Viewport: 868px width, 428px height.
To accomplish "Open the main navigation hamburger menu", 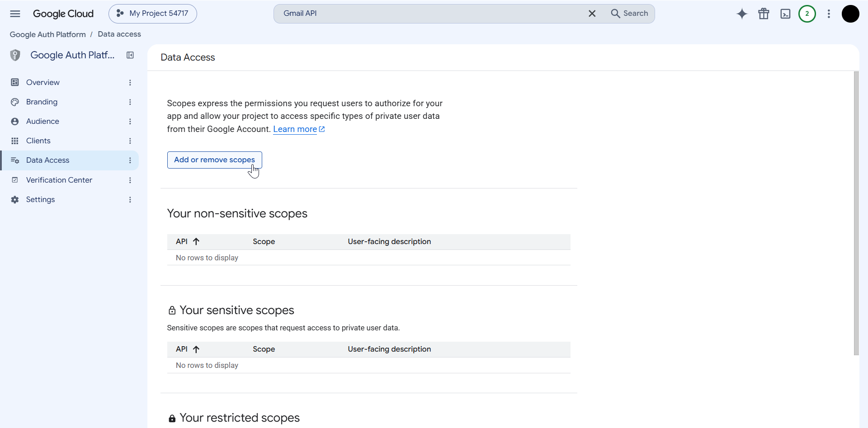I will coord(15,14).
